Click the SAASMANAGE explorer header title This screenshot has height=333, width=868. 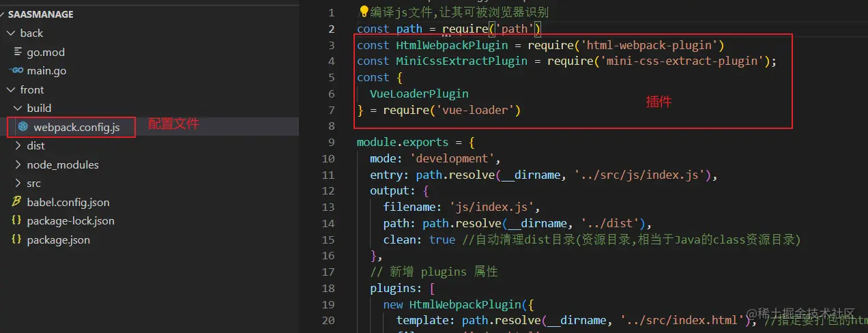click(41, 14)
